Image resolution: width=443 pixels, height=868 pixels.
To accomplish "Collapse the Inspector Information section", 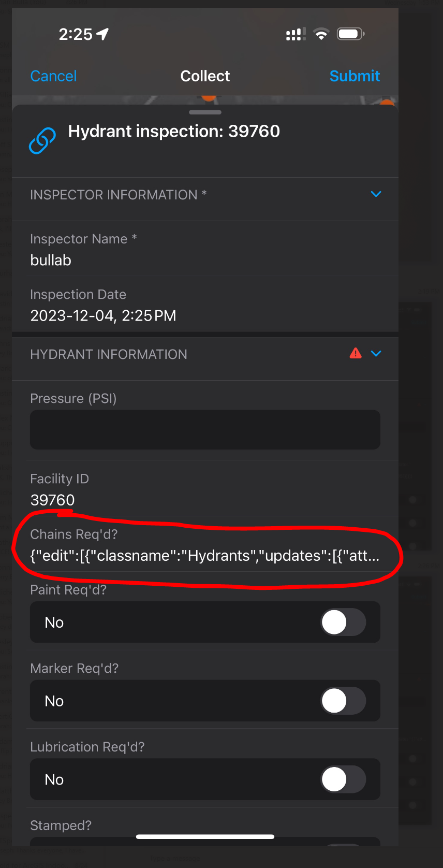I will coord(376,194).
